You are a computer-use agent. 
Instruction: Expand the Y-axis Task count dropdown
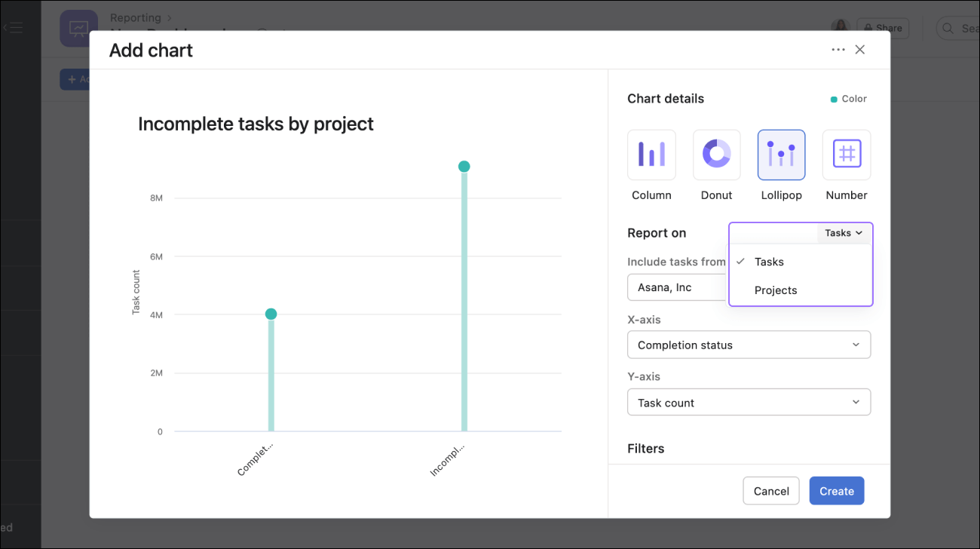coord(749,403)
